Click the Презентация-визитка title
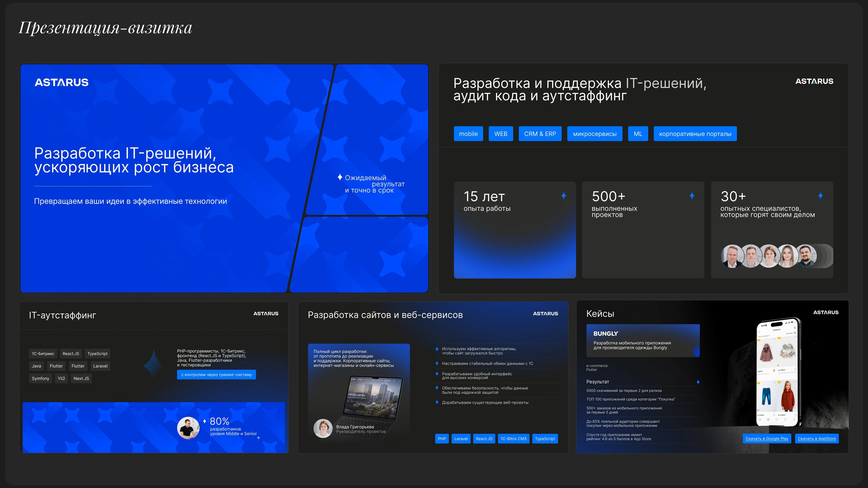This screenshot has width=868, height=488. click(x=105, y=28)
